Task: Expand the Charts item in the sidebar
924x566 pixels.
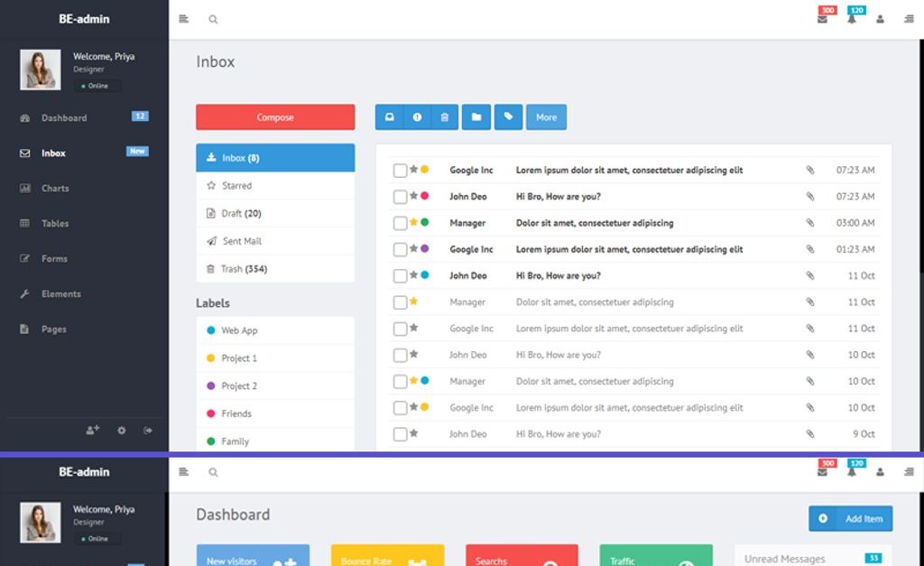Action: (x=55, y=189)
